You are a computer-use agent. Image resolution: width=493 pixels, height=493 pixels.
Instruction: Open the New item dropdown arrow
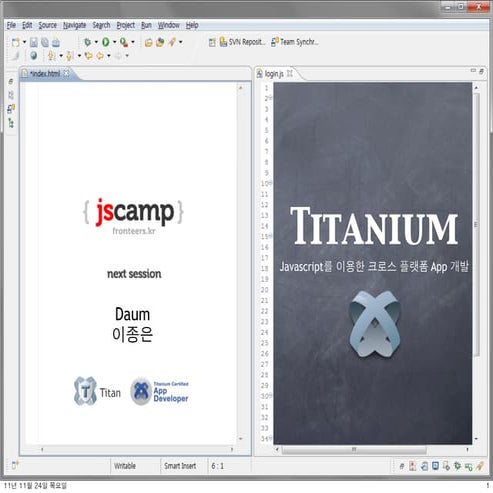(x=24, y=42)
